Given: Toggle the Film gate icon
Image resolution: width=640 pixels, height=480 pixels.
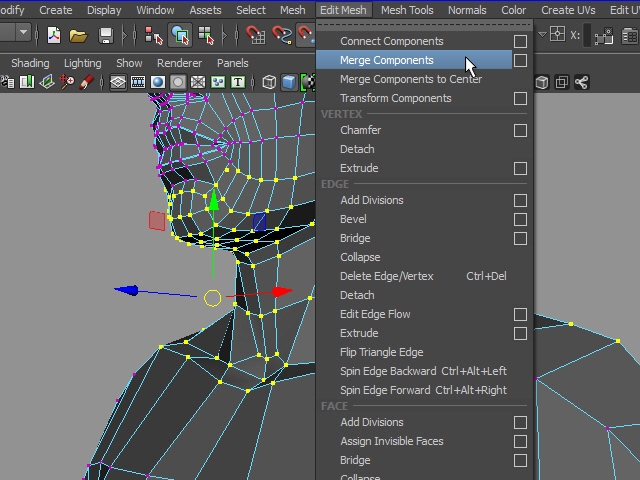Looking at the screenshot, I should pyautogui.click(x=138, y=82).
